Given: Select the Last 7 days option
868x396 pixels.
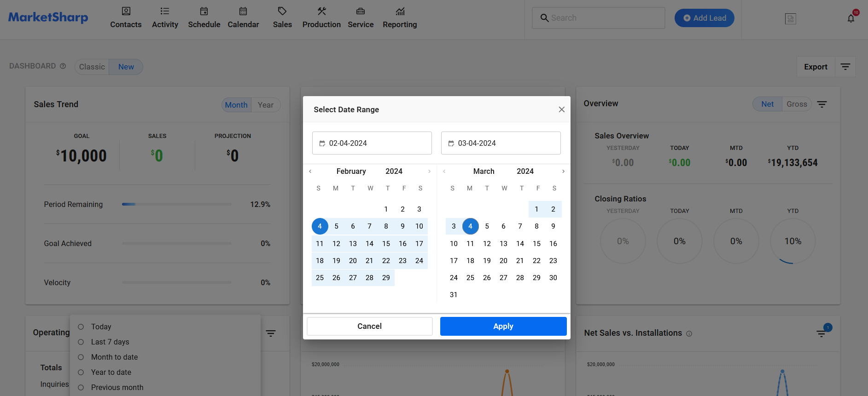Looking at the screenshot, I should (x=81, y=342).
